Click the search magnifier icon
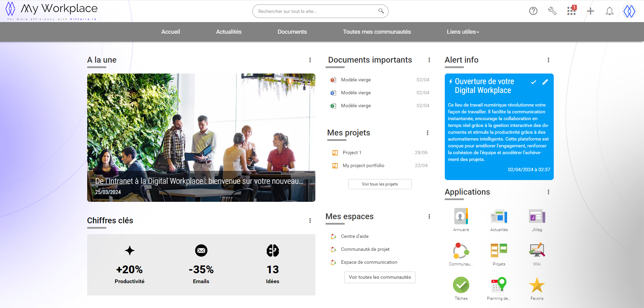The height and width of the screenshot is (308, 644). tap(381, 11)
